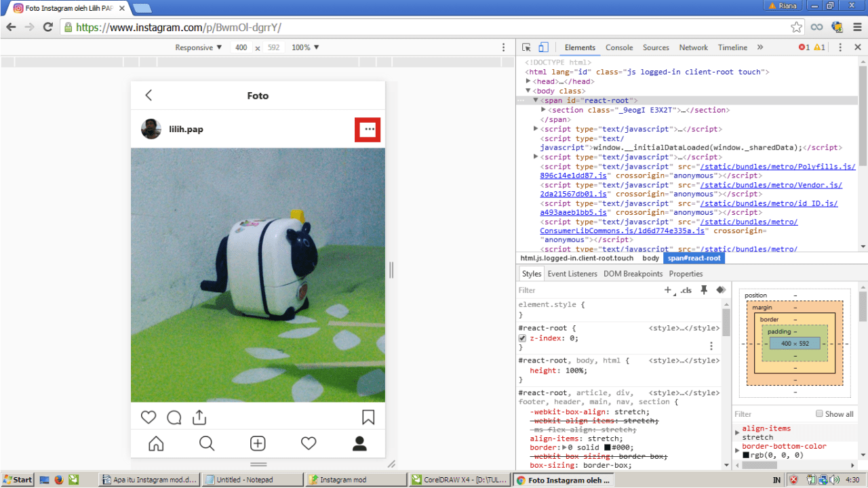Open the lilih.pap username link
Image resolution: width=868 pixels, height=488 pixels.
[x=186, y=129]
